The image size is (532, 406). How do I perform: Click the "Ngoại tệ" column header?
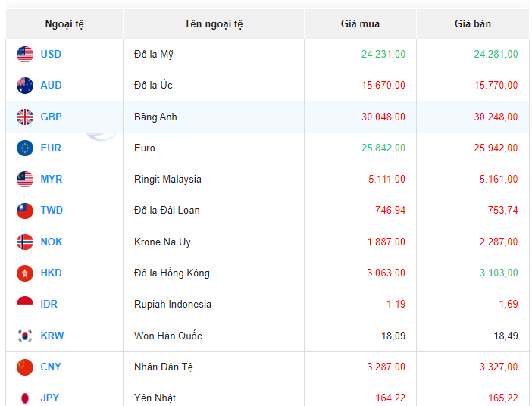64,24
